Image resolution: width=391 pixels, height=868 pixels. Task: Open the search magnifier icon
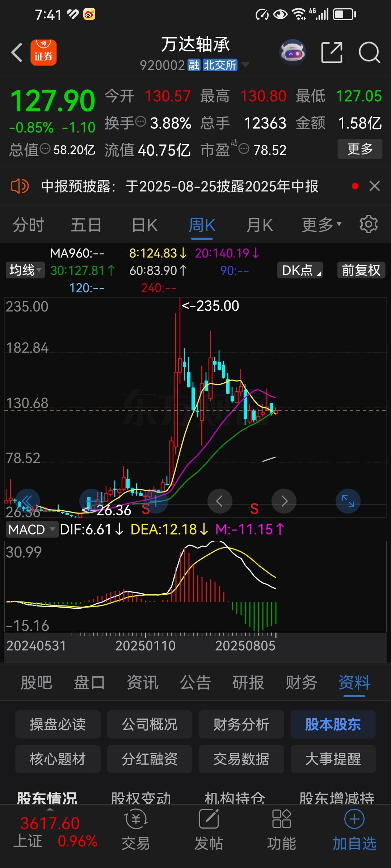click(369, 52)
